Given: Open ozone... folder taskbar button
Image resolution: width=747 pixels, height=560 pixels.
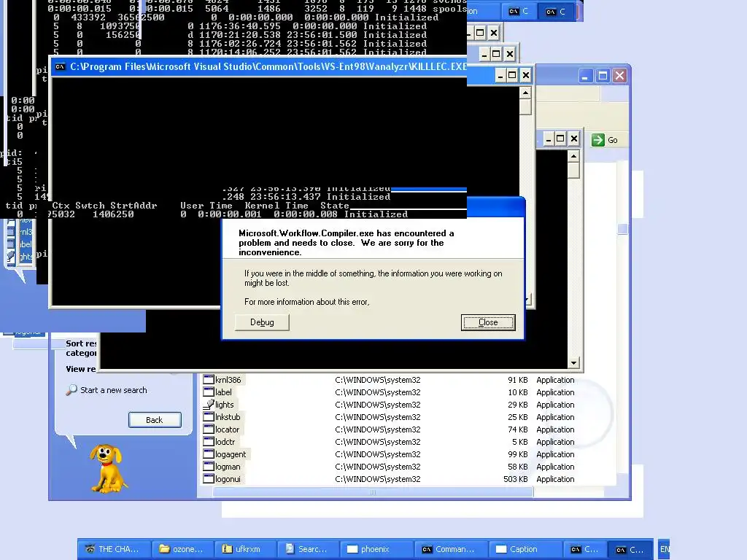Looking at the screenshot, I should click(183, 549).
